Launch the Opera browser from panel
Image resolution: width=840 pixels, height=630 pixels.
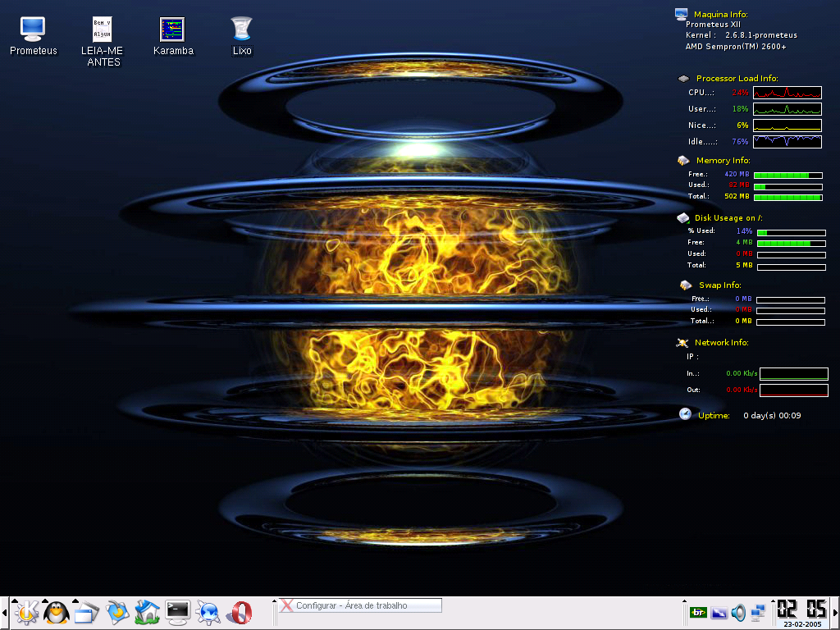pyautogui.click(x=240, y=612)
